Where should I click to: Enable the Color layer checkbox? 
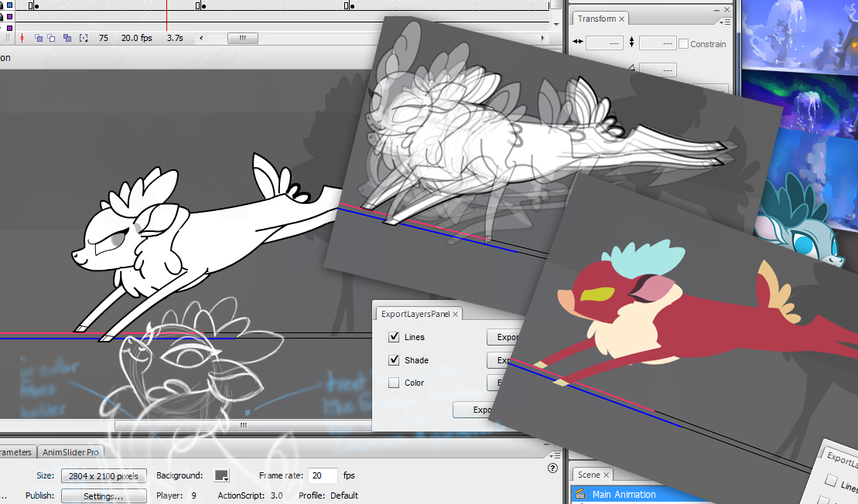[x=394, y=383]
